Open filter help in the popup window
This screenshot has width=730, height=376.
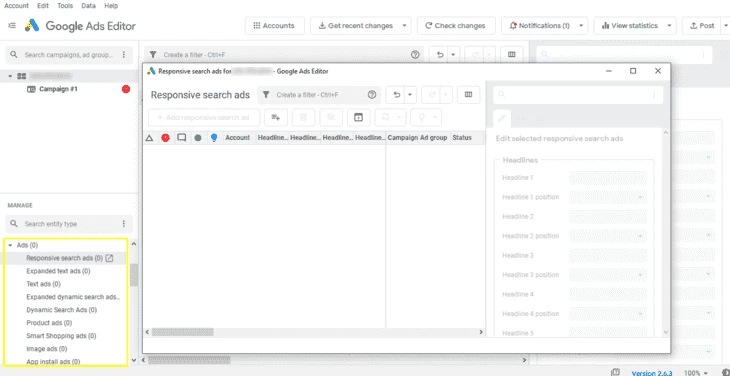[x=372, y=95]
